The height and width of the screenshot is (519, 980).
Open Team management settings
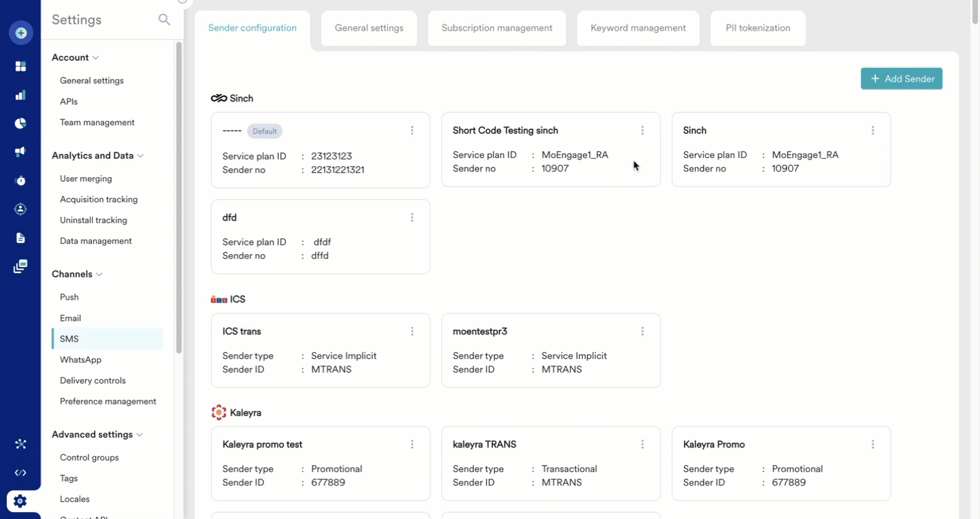[97, 123]
